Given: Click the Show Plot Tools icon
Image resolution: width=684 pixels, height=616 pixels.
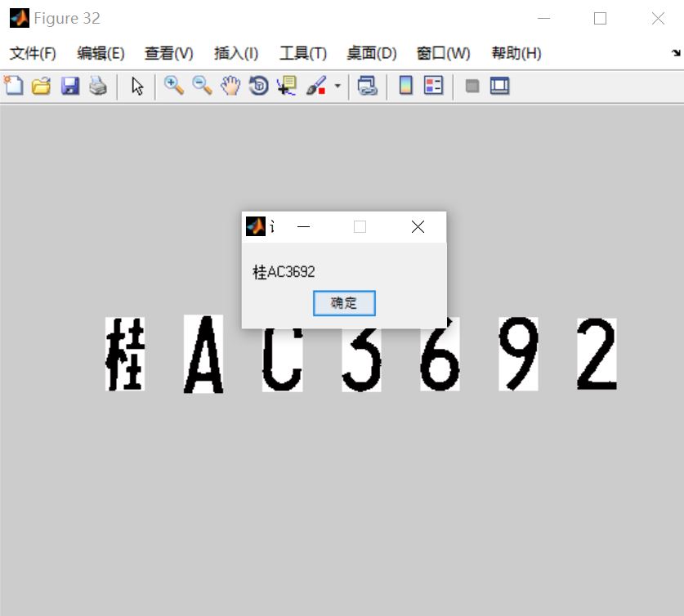Looking at the screenshot, I should (x=499, y=86).
